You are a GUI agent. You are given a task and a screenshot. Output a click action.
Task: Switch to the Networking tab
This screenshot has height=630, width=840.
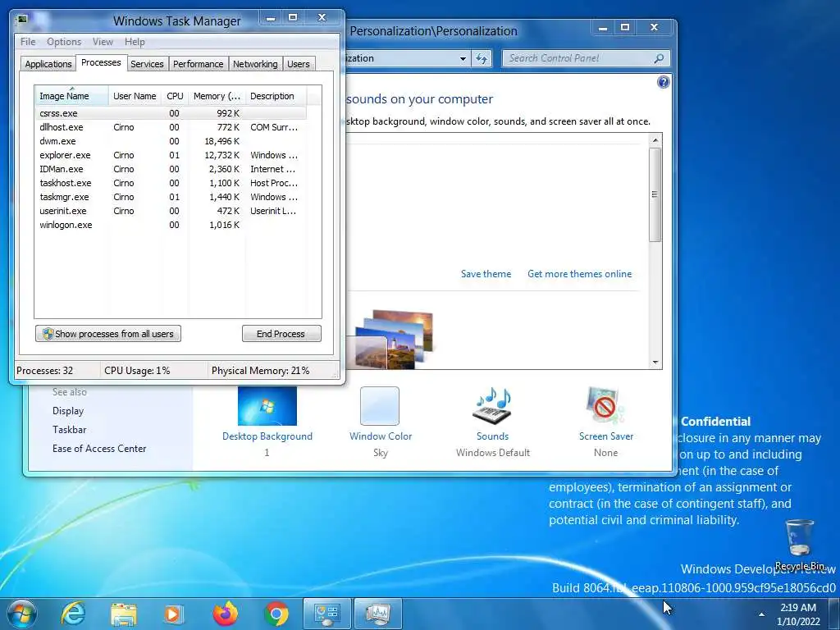[x=255, y=64]
